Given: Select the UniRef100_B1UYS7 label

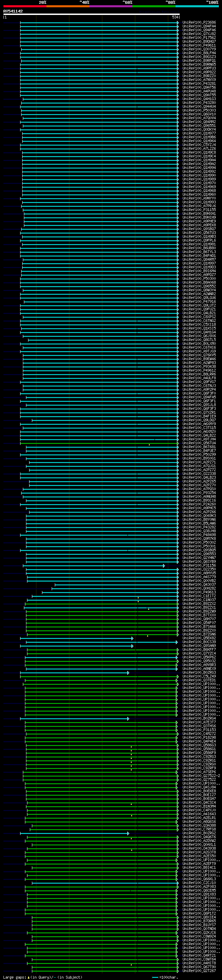Looking at the screenshot, I should 199,925.
